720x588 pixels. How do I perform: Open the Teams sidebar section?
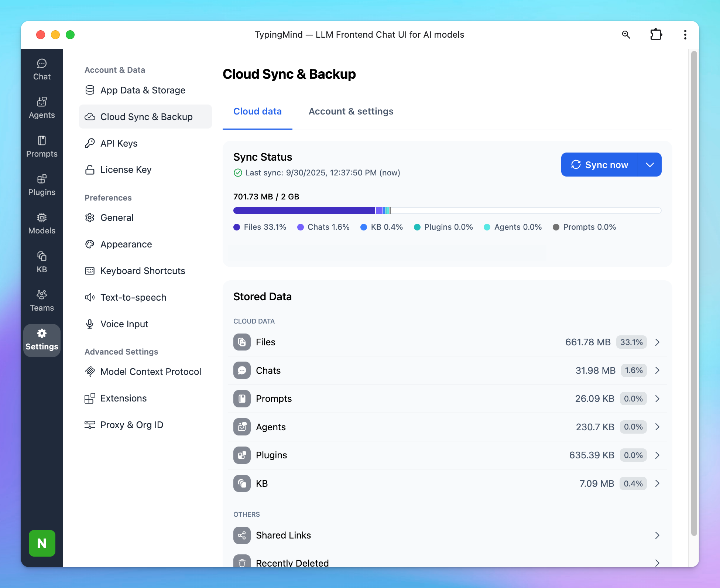click(42, 301)
